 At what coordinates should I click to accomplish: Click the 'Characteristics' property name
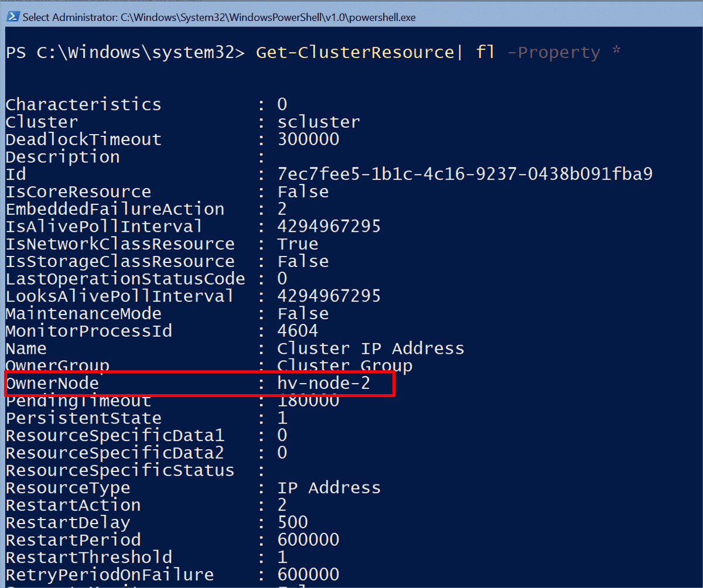(x=83, y=104)
